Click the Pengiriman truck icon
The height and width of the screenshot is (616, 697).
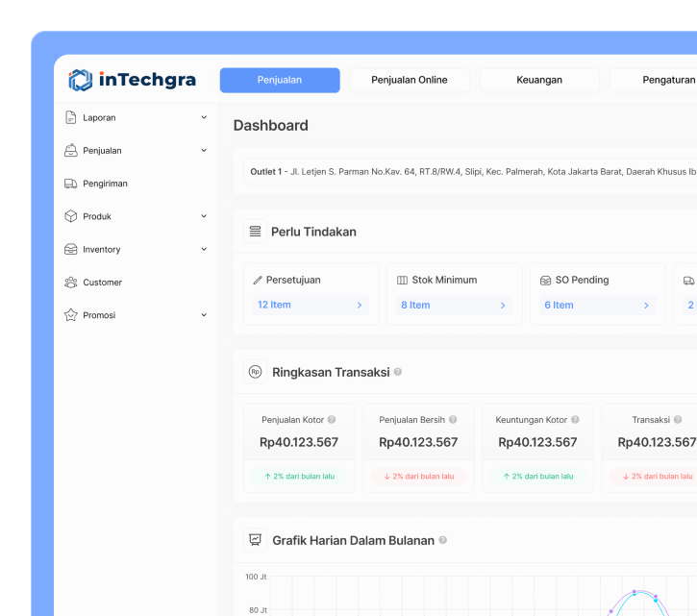click(70, 184)
